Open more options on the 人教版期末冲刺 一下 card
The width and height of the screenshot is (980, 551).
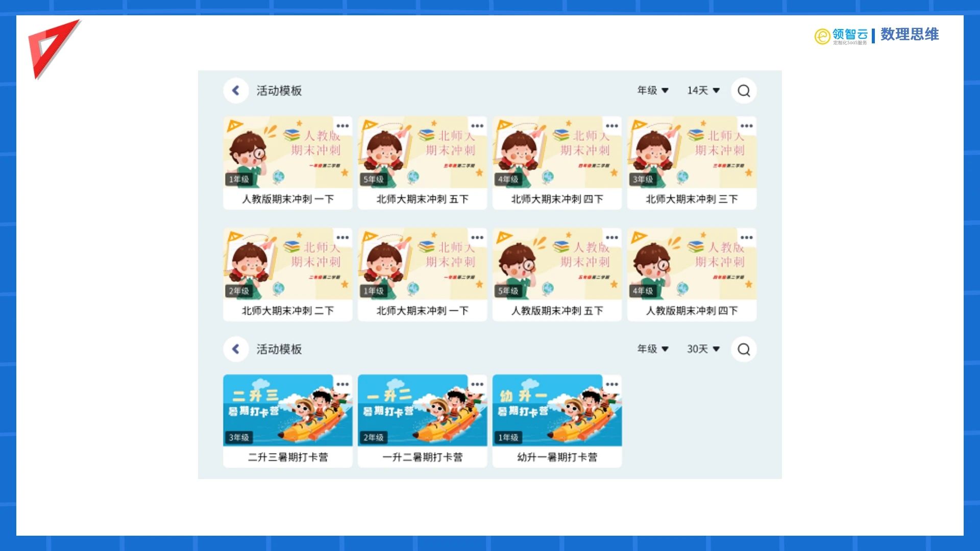point(342,124)
